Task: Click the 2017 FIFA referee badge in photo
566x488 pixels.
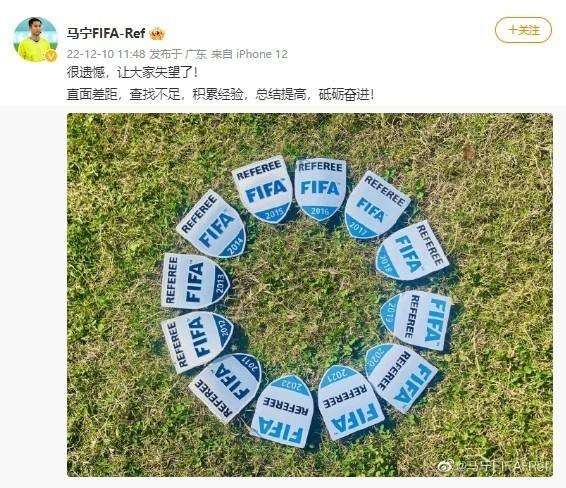Action: tap(375, 206)
